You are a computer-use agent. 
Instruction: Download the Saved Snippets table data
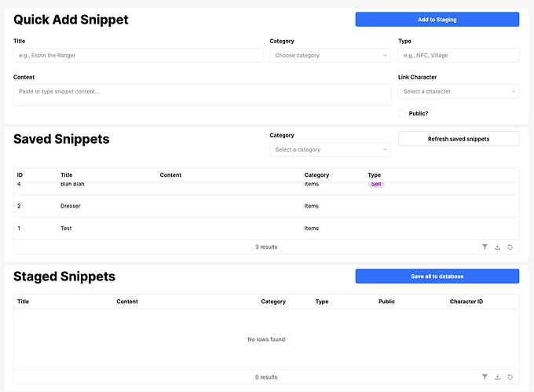pos(498,247)
